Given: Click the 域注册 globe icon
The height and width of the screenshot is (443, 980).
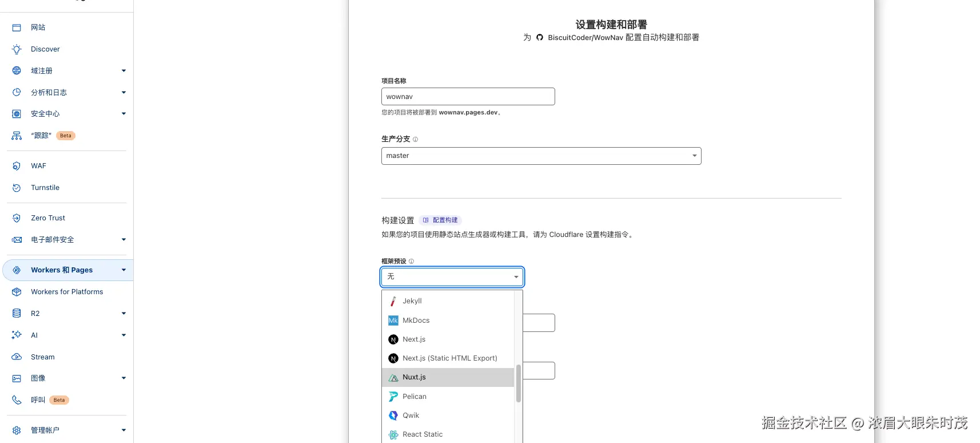Looking at the screenshot, I should (x=17, y=71).
